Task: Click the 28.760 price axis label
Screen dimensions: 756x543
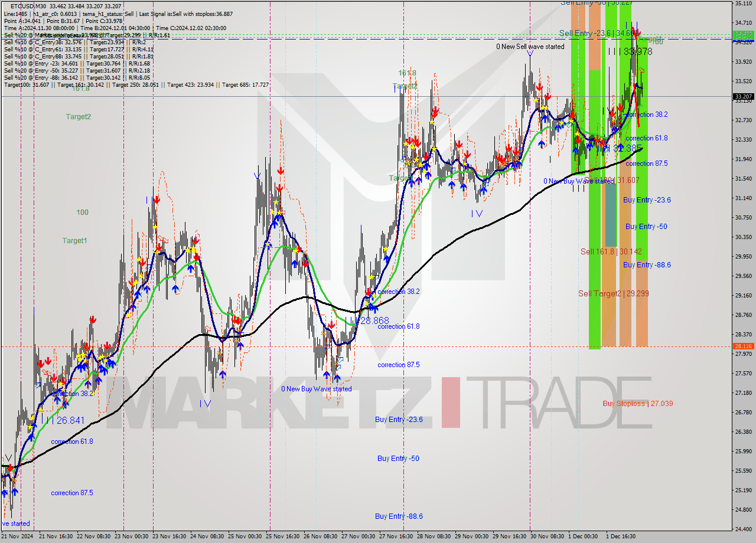Action: (x=743, y=315)
